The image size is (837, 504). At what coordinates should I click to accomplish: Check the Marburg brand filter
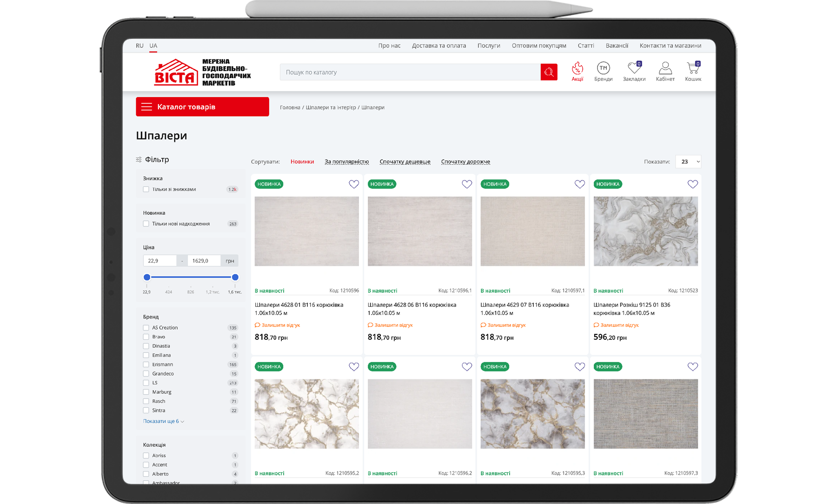click(x=146, y=392)
